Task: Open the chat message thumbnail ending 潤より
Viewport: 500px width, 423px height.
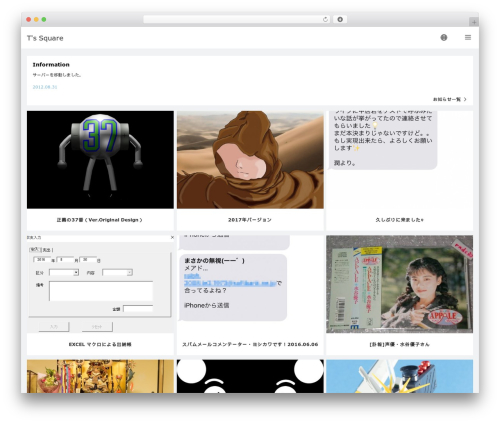Action: pos(399,160)
